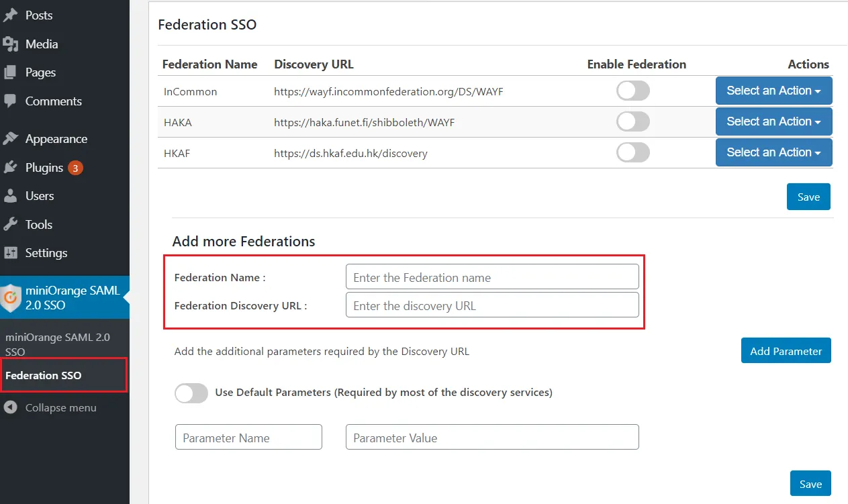Viewport: 848px width, 504px height.
Task: Click the wayf.incommonfederation.org discovery URL
Action: click(388, 91)
